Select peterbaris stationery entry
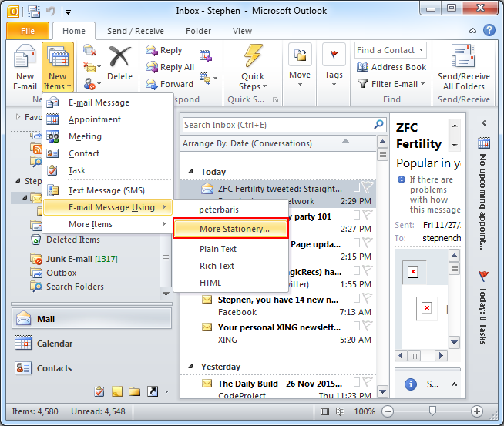This screenshot has height=426, width=504. [230, 210]
